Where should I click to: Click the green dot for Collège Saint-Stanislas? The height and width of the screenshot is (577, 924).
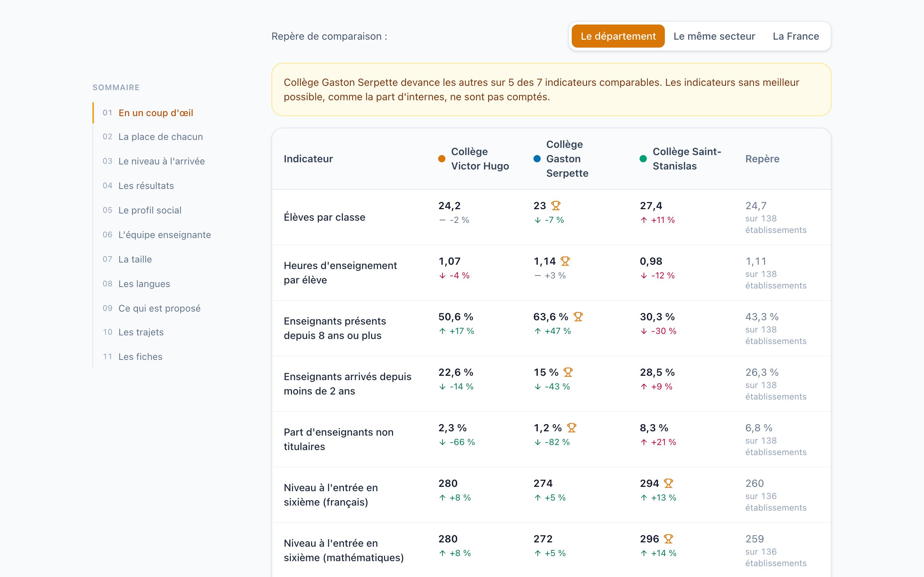(x=643, y=159)
